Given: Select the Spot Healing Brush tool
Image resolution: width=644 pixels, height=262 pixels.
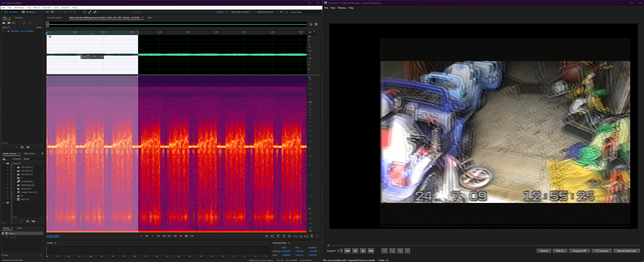Looking at the screenshot, I should pos(95,12).
